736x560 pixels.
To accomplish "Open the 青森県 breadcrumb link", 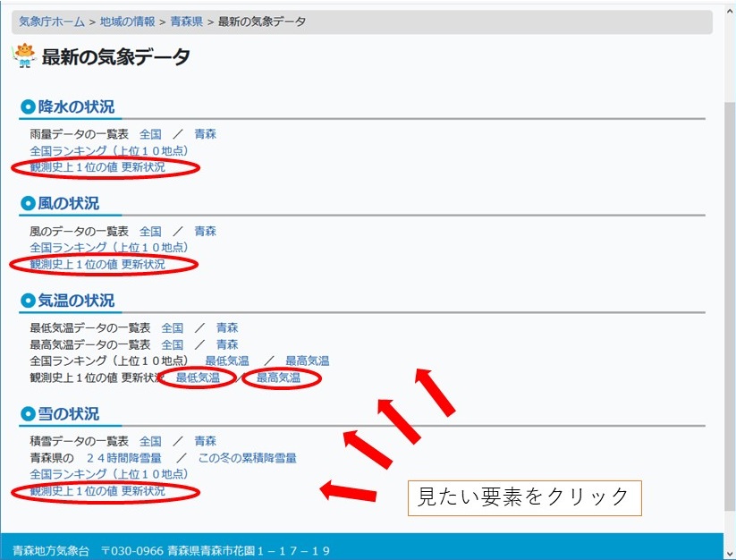I will tap(186, 21).
